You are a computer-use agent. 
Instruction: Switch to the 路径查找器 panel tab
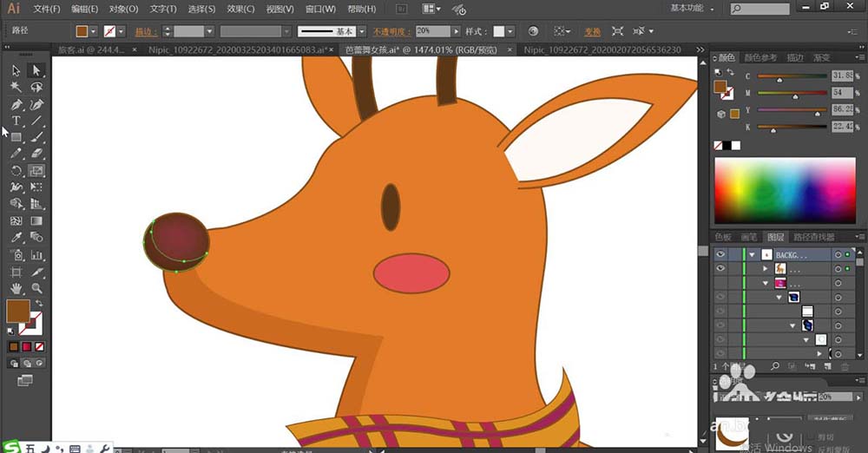[x=814, y=237]
